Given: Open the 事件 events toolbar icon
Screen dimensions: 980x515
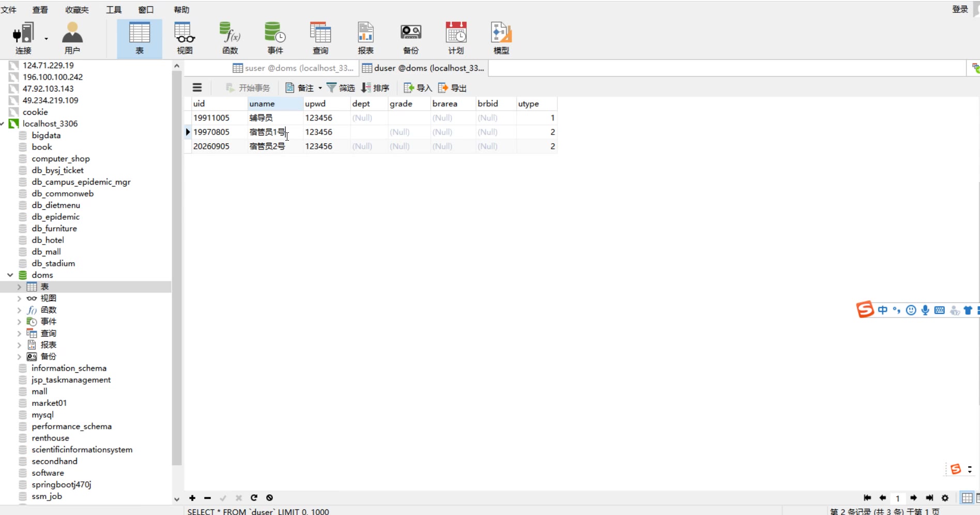Looking at the screenshot, I should pos(275,38).
